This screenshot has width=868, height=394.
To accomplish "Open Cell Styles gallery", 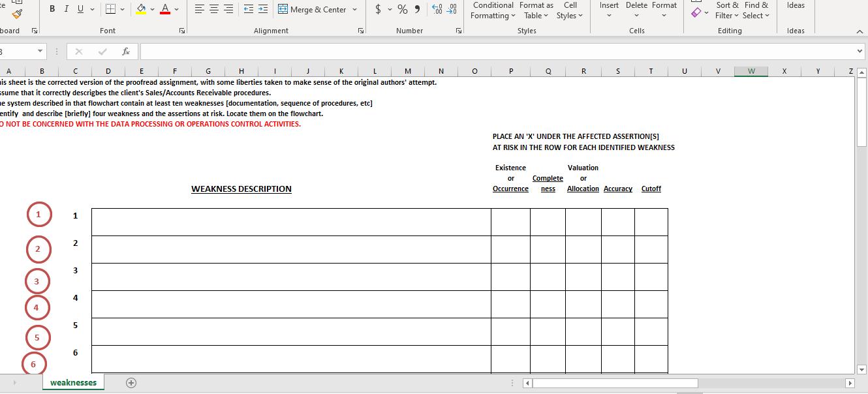I will [x=570, y=10].
